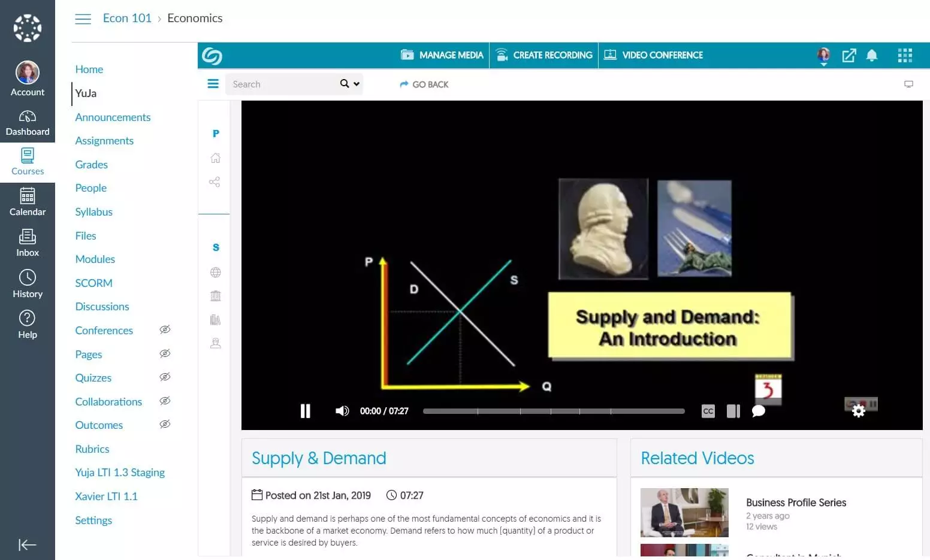The width and height of the screenshot is (930, 560).
Task: Open the home icon in YuJa sidebar
Action: click(x=216, y=158)
